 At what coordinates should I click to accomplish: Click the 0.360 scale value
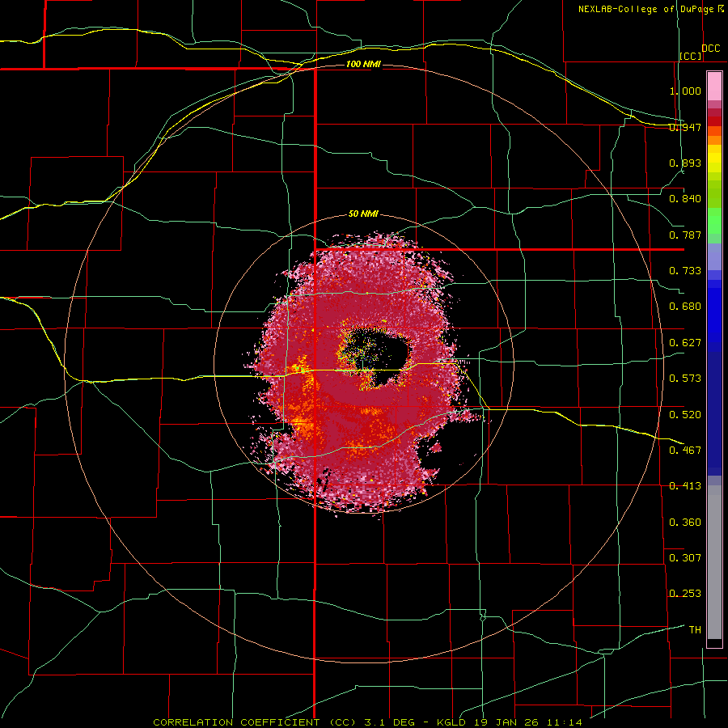click(685, 523)
